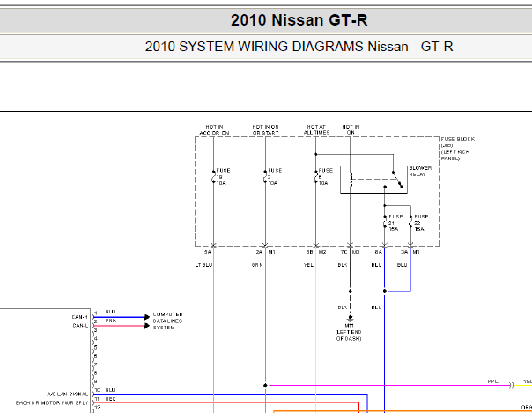Click the Blower Relay box
The image size is (532, 413).
(373, 181)
